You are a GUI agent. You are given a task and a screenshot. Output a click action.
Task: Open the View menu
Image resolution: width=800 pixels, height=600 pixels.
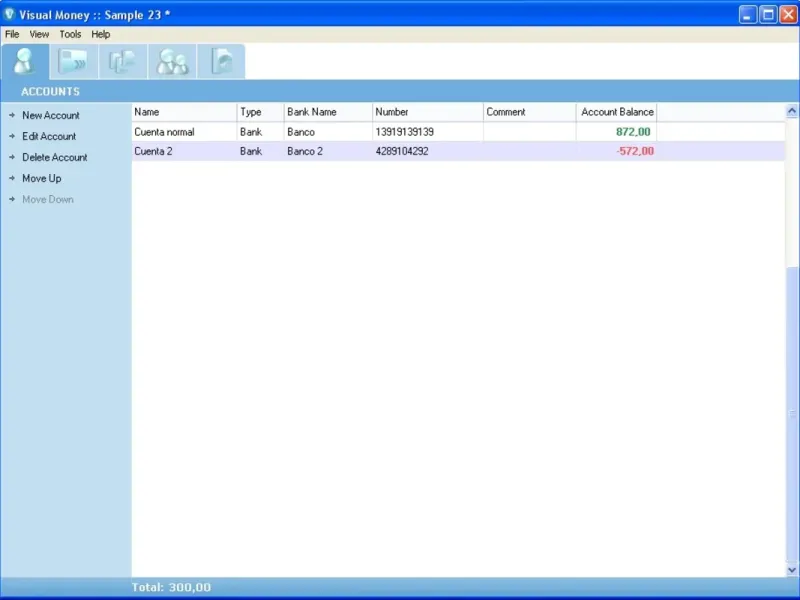tap(39, 34)
